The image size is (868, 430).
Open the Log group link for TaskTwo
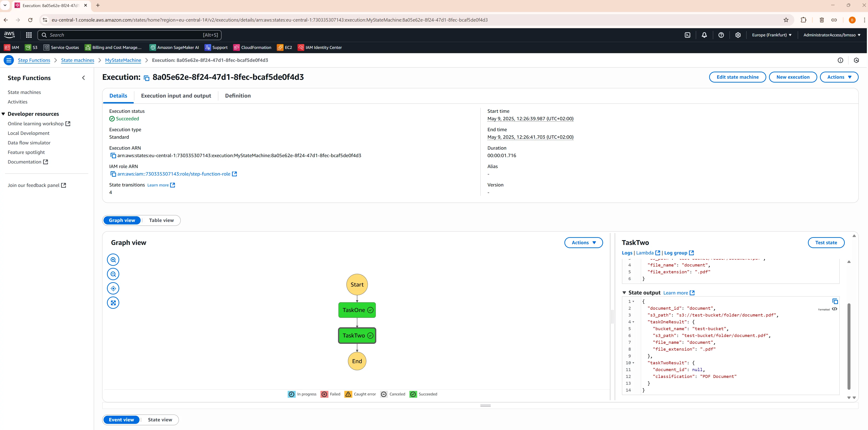679,253
